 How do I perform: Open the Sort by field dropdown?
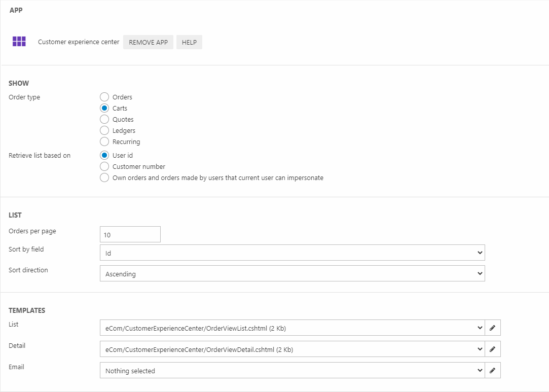coord(292,253)
